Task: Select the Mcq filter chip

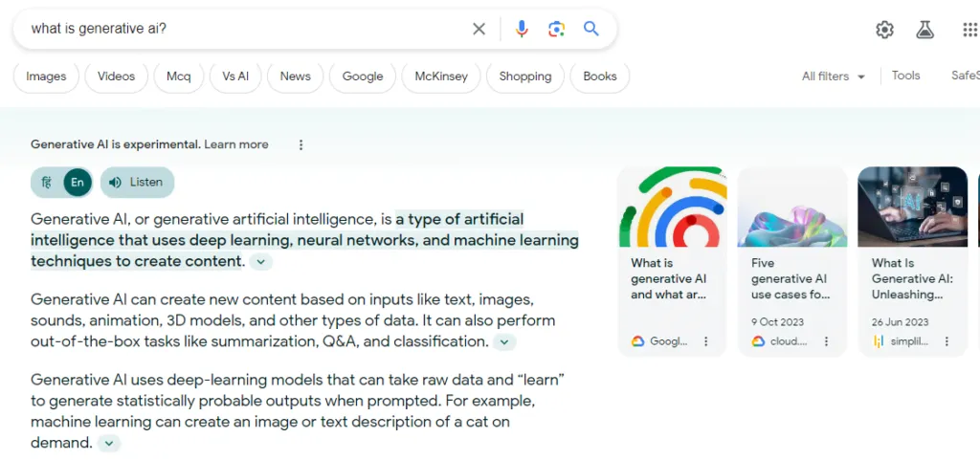Action: 179,77
